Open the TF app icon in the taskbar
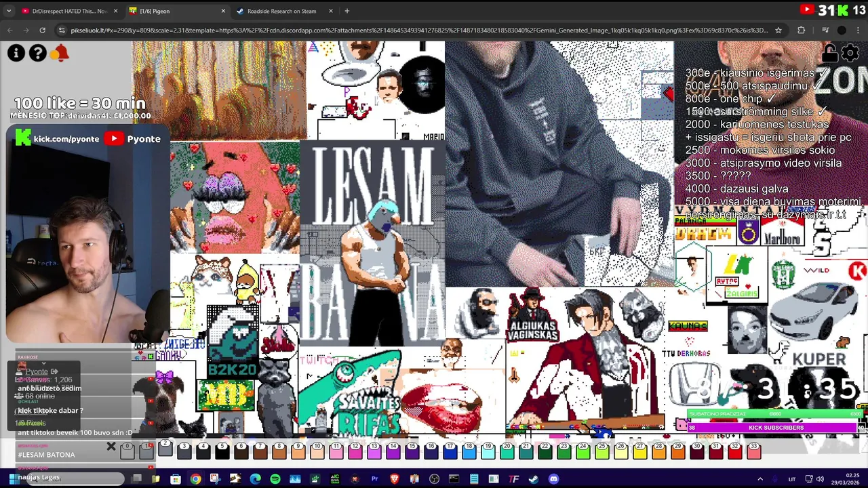Screen dimensions: 868x488 point(513,479)
